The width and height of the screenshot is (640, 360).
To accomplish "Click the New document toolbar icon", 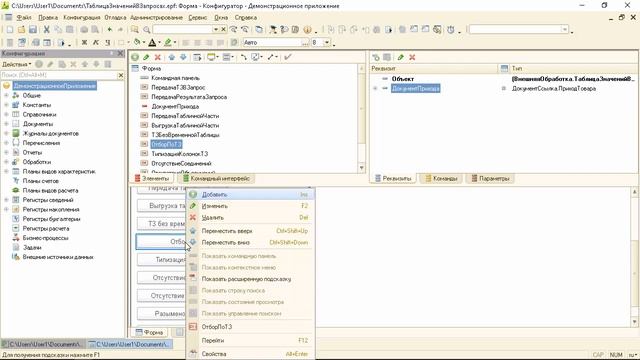I will [10, 29].
